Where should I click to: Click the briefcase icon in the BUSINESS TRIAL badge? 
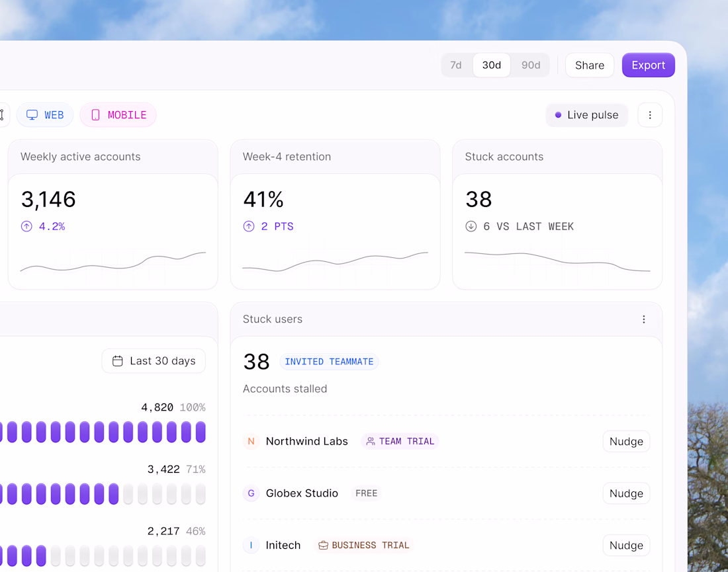[323, 545]
